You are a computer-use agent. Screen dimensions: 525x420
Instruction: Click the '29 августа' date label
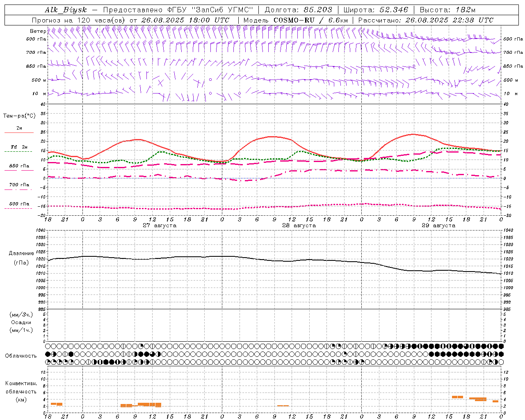438,226
